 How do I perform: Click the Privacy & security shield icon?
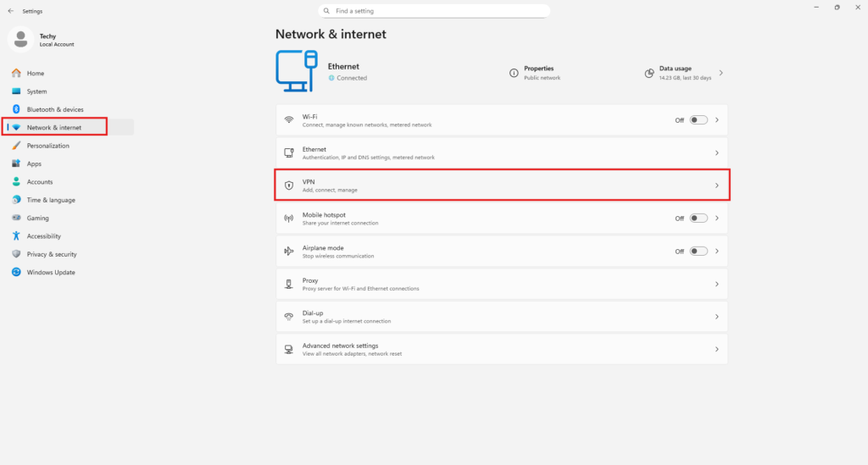(16, 254)
